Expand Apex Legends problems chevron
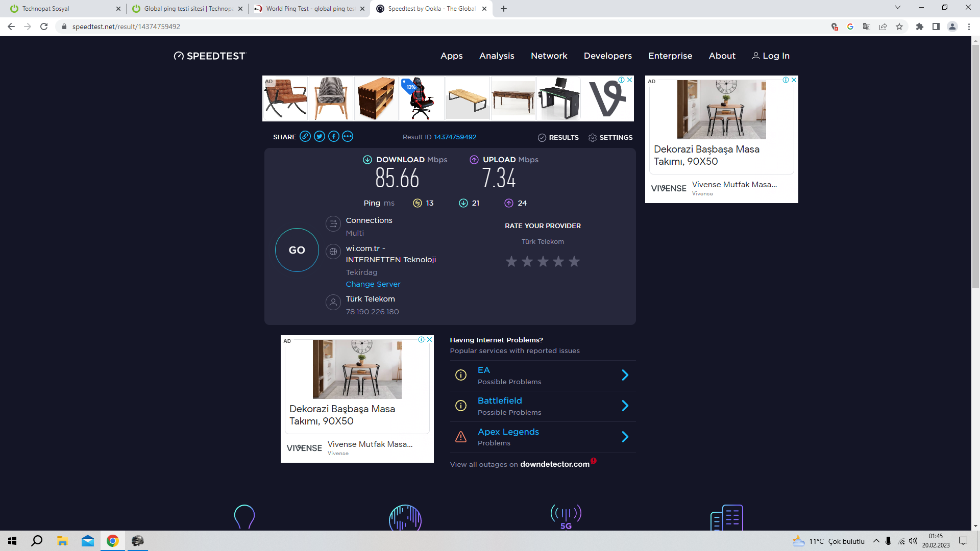 (x=625, y=437)
